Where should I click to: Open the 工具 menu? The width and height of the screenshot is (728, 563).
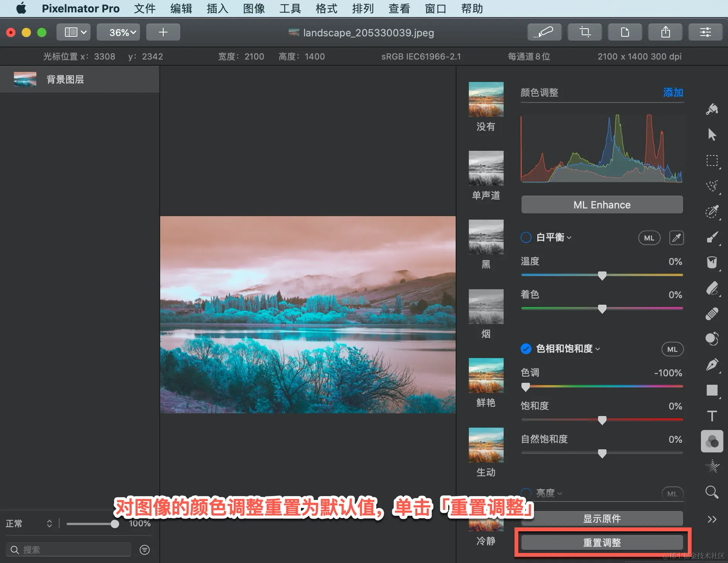pyautogui.click(x=290, y=9)
